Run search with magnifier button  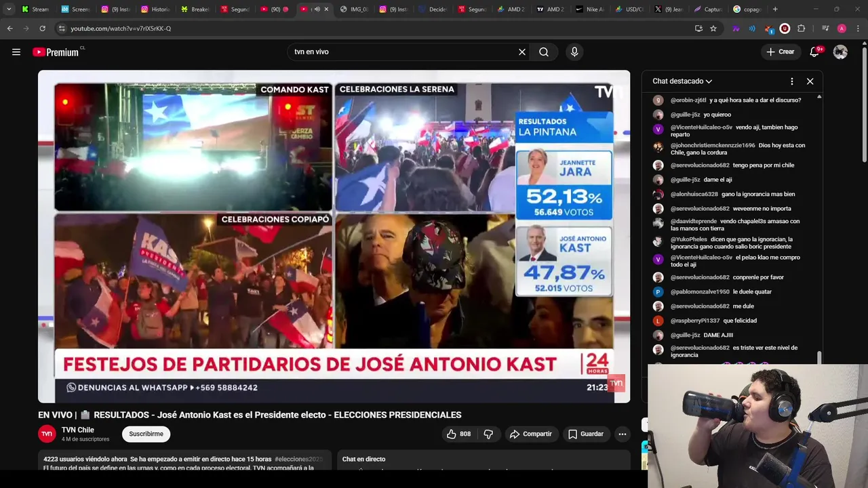544,52
